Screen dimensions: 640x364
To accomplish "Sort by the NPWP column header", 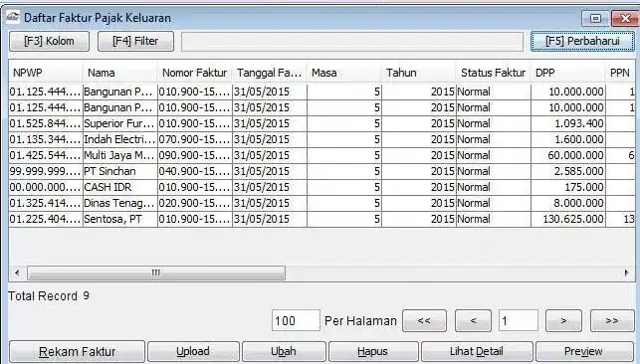I will [46, 73].
